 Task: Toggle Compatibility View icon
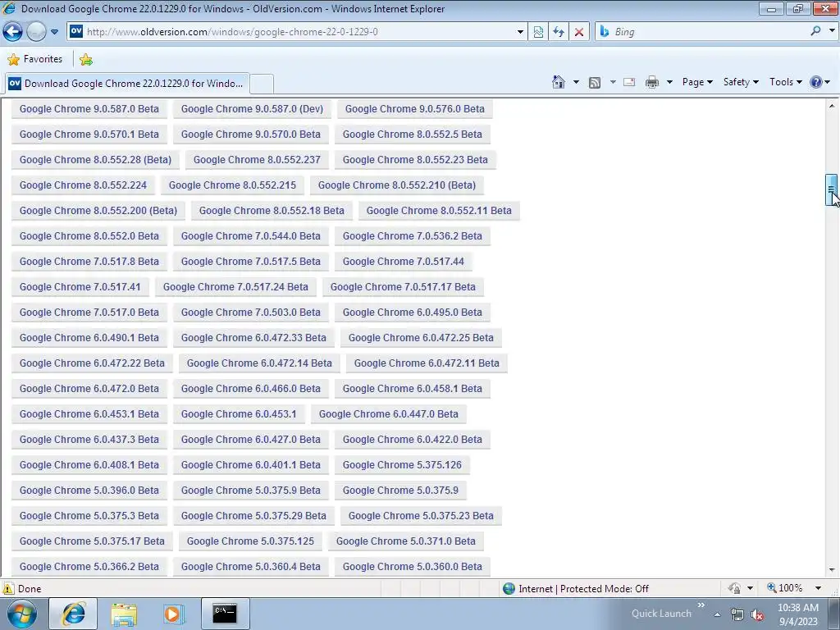[x=538, y=32]
